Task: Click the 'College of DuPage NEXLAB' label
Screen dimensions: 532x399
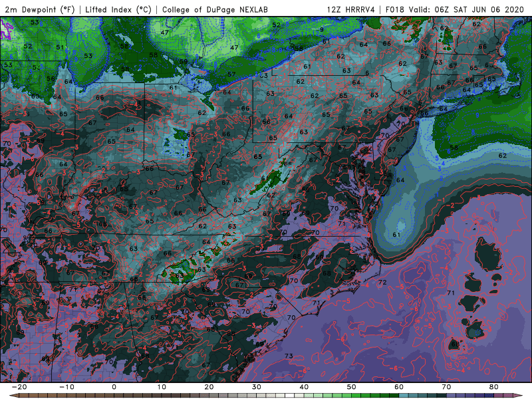Action: point(215,9)
